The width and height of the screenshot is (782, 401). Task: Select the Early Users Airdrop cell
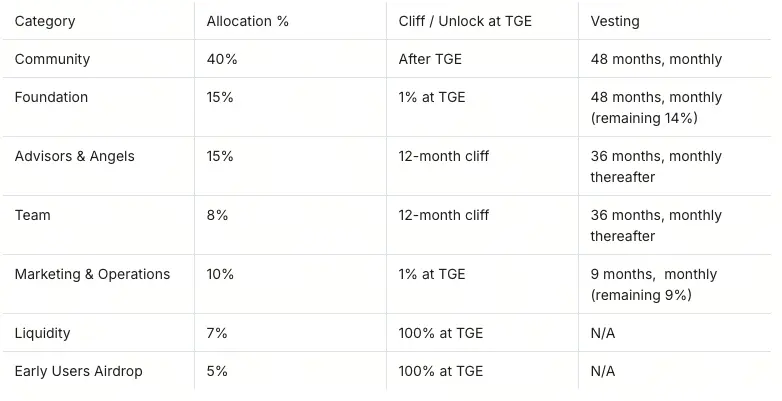tap(78, 371)
